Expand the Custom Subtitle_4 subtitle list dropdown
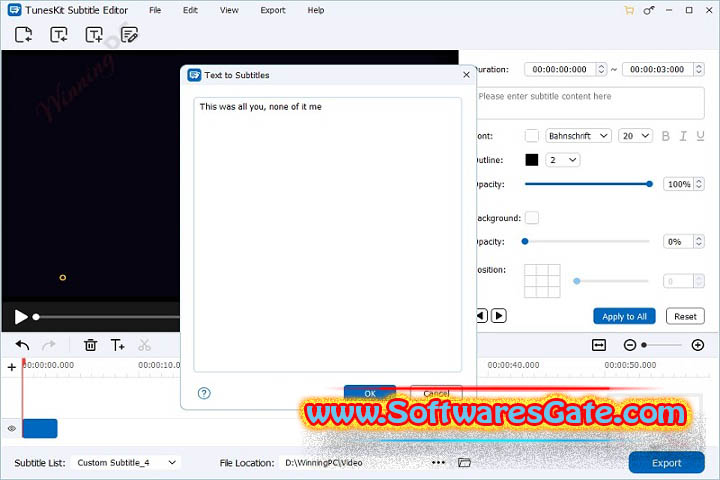720x480 pixels. 126,463
